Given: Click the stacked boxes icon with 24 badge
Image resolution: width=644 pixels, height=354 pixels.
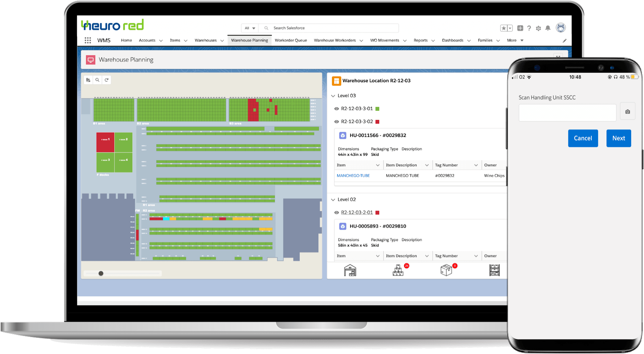Looking at the screenshot, I should (398, 270).
